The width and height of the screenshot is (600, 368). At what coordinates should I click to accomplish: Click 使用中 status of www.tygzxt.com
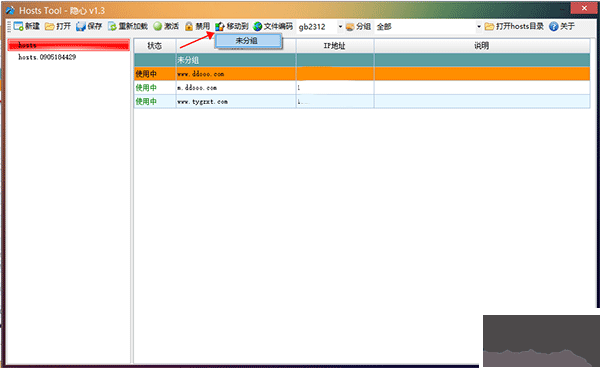(146, 101)
